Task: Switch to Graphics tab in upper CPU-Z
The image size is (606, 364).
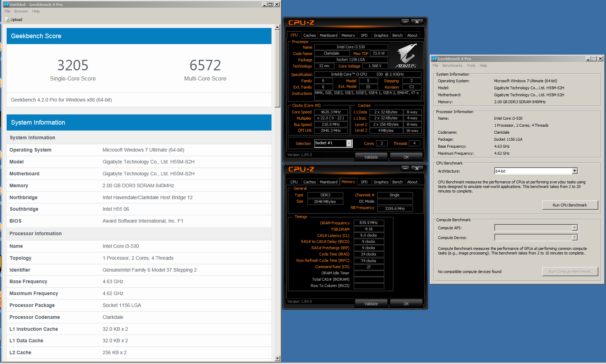Action: [381, 35]
